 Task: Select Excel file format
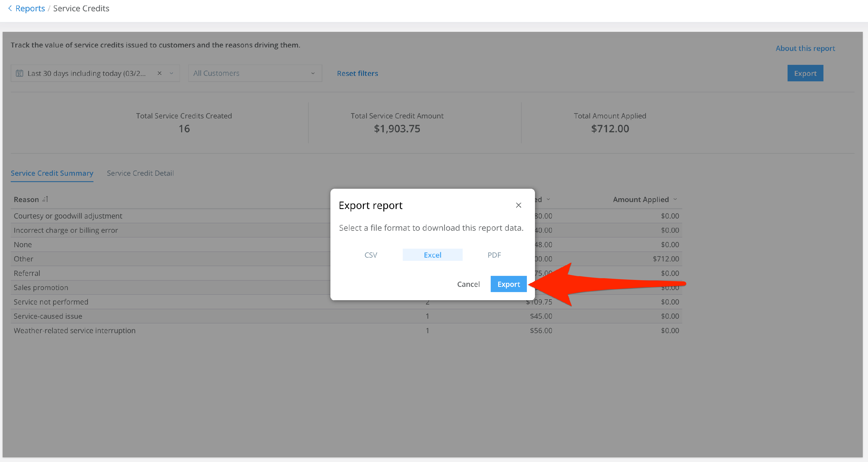(x=432, y=255)
